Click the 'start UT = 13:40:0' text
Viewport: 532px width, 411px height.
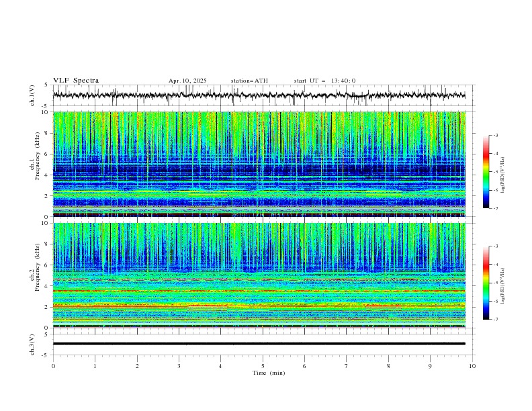coord(324,81)
